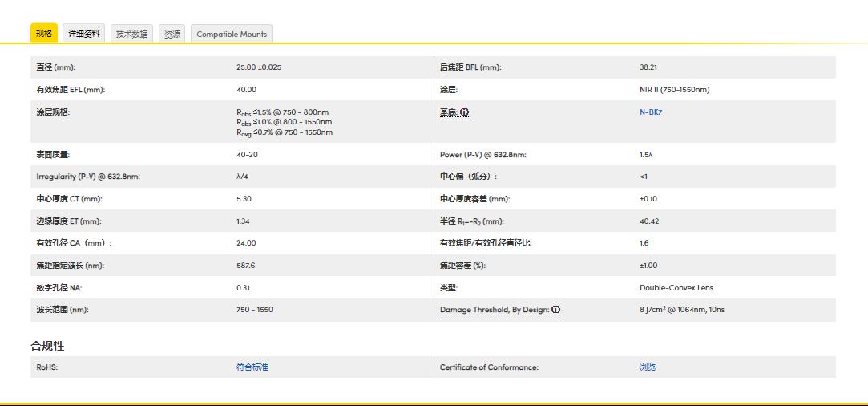Image resolution: width=868 pixels, height=406 pixels.
Task: Click the Damage Threshold info icon
Action: point(555,310)
